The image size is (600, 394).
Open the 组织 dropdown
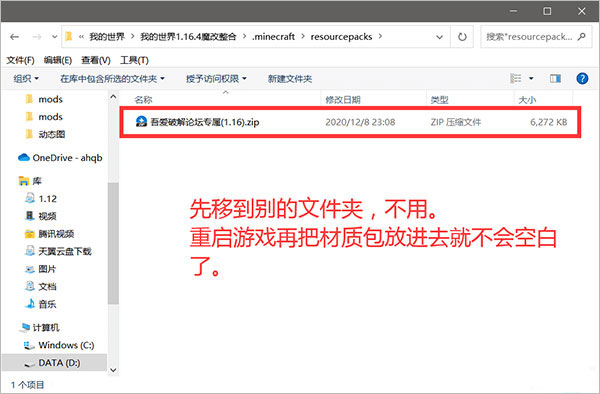26,79
